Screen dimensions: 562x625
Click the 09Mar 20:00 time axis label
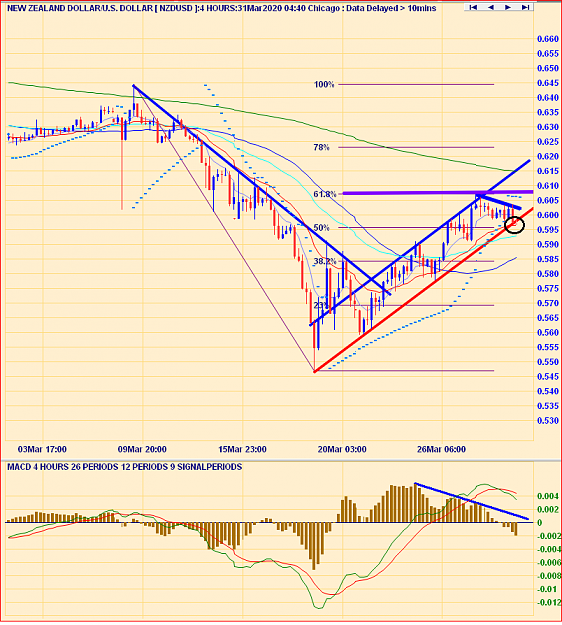142,449
